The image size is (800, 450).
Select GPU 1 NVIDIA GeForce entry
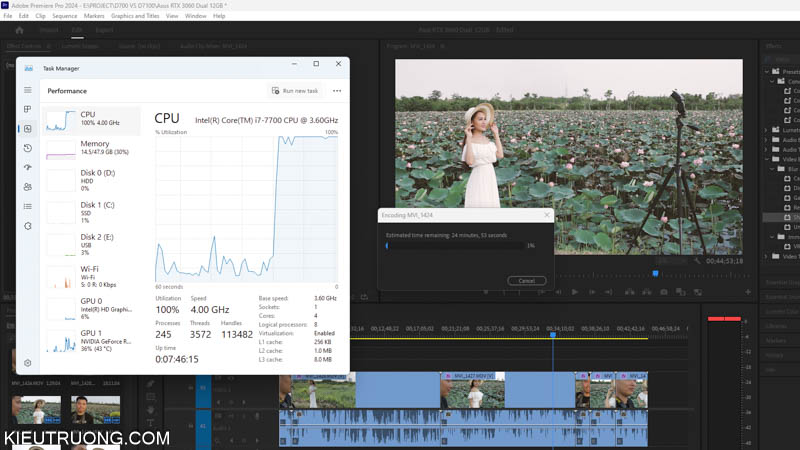pyautogui.click(x=91, y=341)
